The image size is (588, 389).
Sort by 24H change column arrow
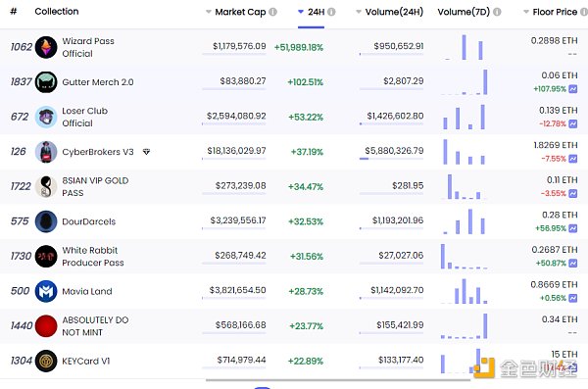tap(301, 12)
